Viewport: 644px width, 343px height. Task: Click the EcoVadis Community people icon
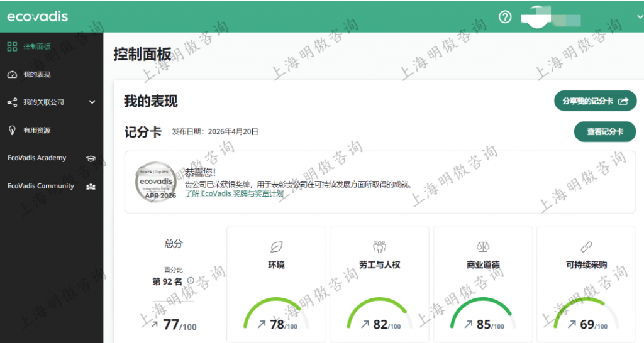point(91,187)
